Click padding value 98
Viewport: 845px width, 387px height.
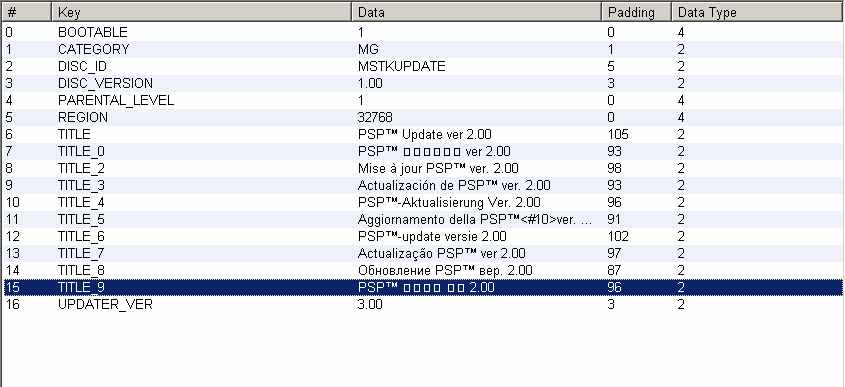(x=614, y=169)
